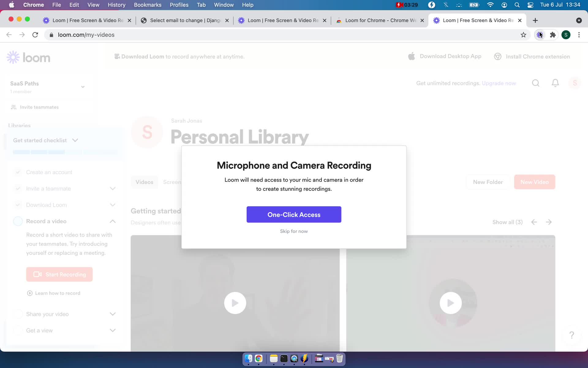Click the One-Click Access button
Screen dimensions: 588x368
(x=294, y=215)
